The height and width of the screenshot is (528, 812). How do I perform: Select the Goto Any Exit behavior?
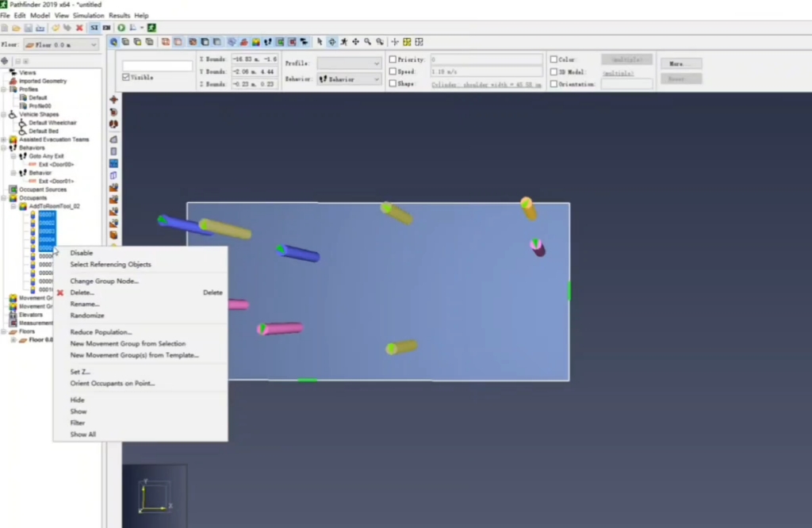[x=46, y=156]
